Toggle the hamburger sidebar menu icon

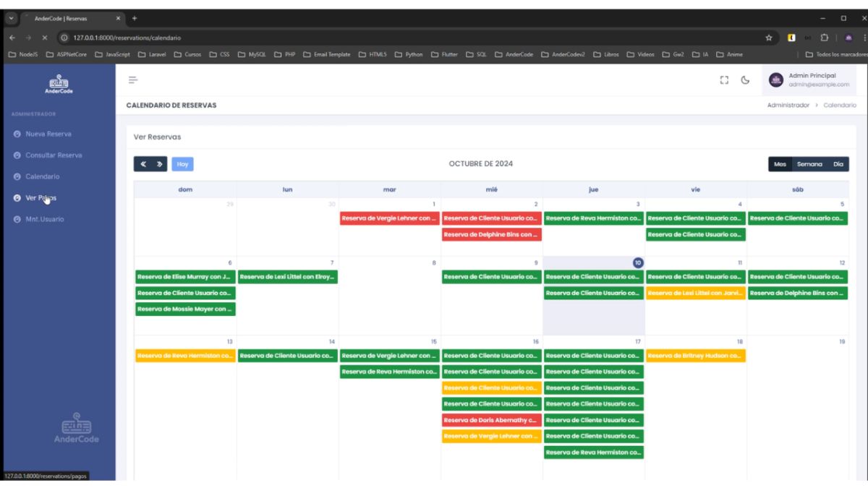click(x=132, y=80)
